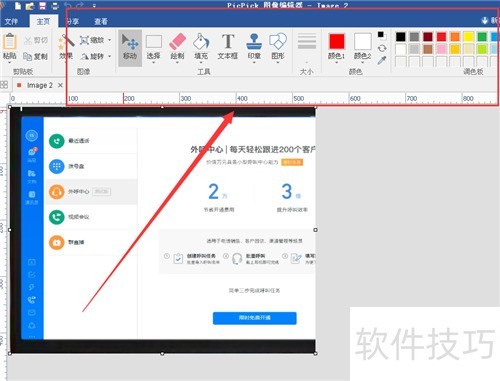500x381 pixels.
Task: Pick the black palette swatch
Action: pos(401,37)
